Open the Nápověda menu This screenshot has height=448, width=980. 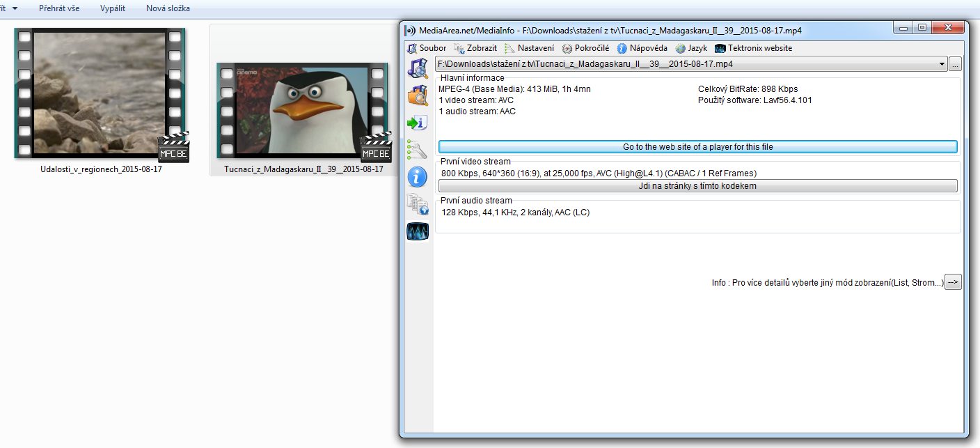[x=642, y=48]
